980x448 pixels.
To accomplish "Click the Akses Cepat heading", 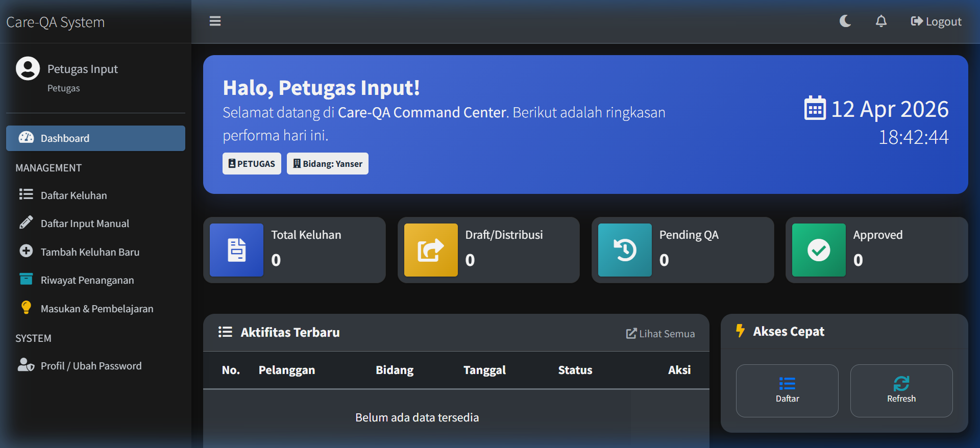I will point(789,332).
